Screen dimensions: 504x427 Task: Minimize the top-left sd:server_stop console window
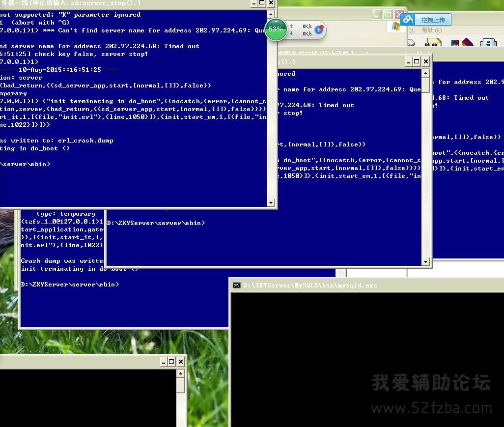coord(253,3)
